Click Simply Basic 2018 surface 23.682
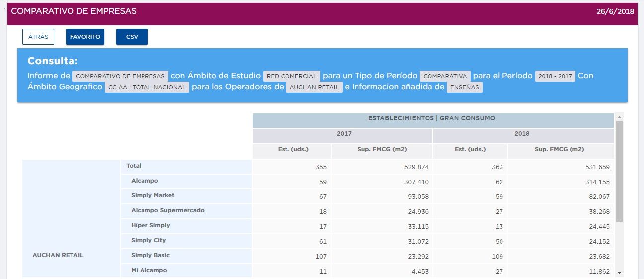Screen dimensions: 644x279 click(x=599, y=257)
